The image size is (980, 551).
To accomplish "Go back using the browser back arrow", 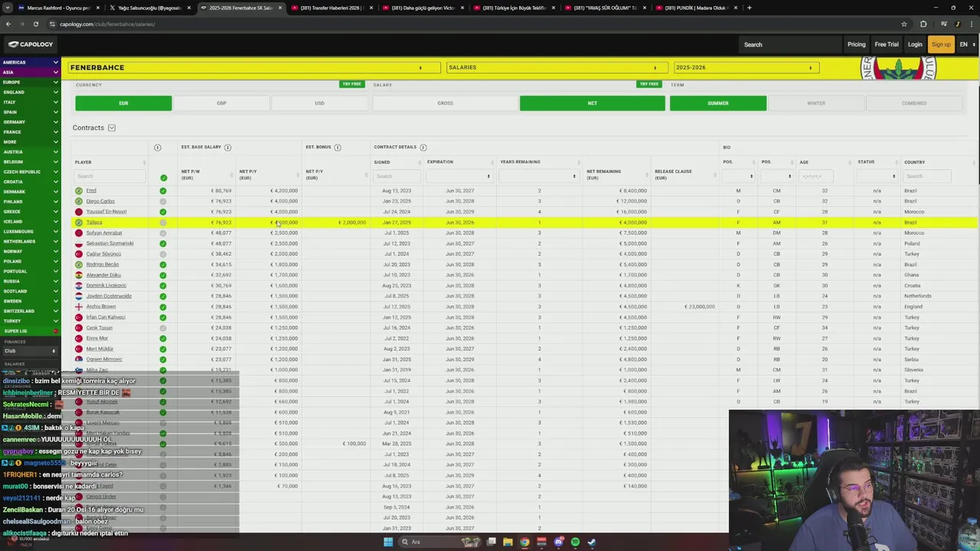I will (x=8, y=24).
